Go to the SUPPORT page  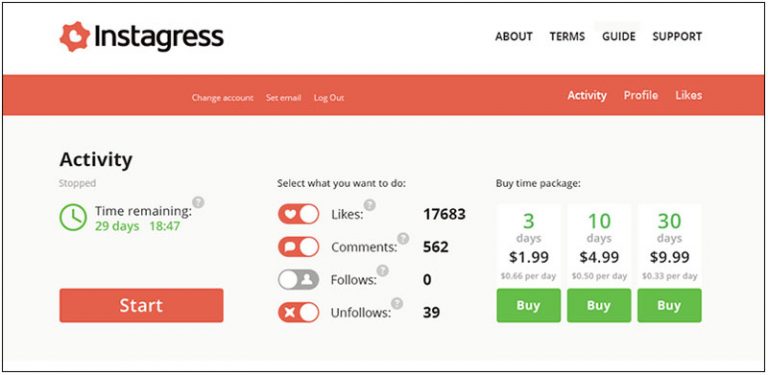click(x=677, y=36)
